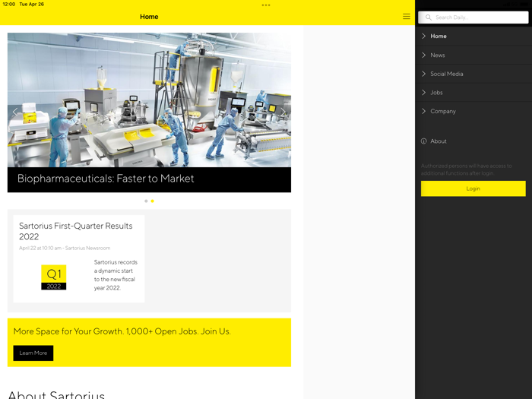Image resolution: width=532 pixels, height=399 pixels.
Task: Click the 'Home' page title in header
Action: tap(149, 17)
